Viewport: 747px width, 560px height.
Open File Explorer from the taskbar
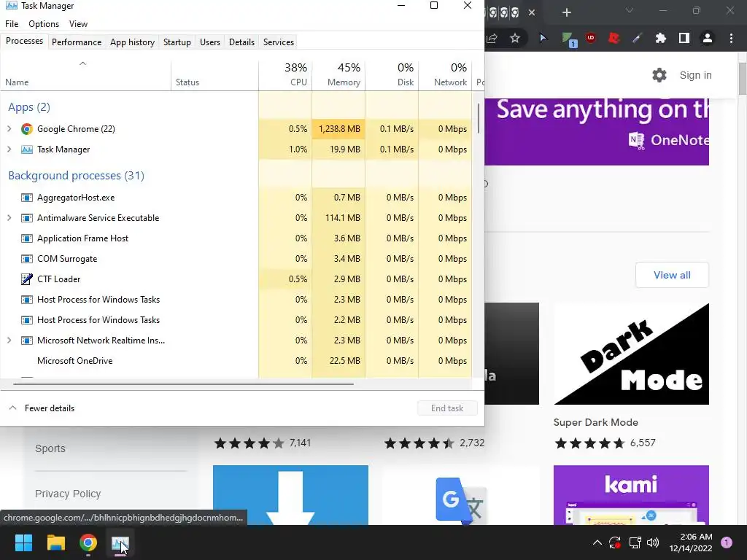pos(55,542)
